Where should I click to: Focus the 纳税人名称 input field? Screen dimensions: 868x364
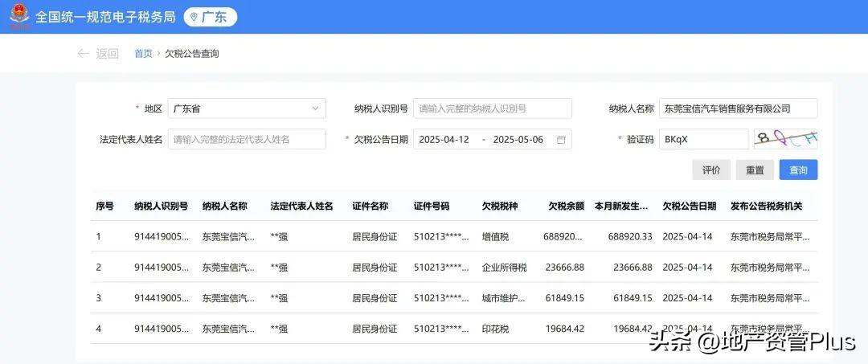[738, 108]
